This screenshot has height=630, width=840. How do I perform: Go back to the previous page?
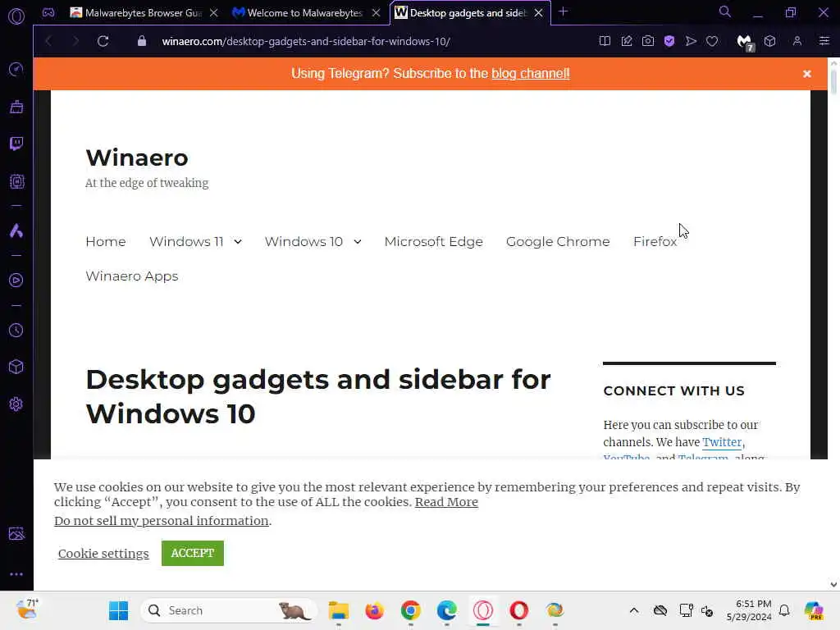click(48, 41)
